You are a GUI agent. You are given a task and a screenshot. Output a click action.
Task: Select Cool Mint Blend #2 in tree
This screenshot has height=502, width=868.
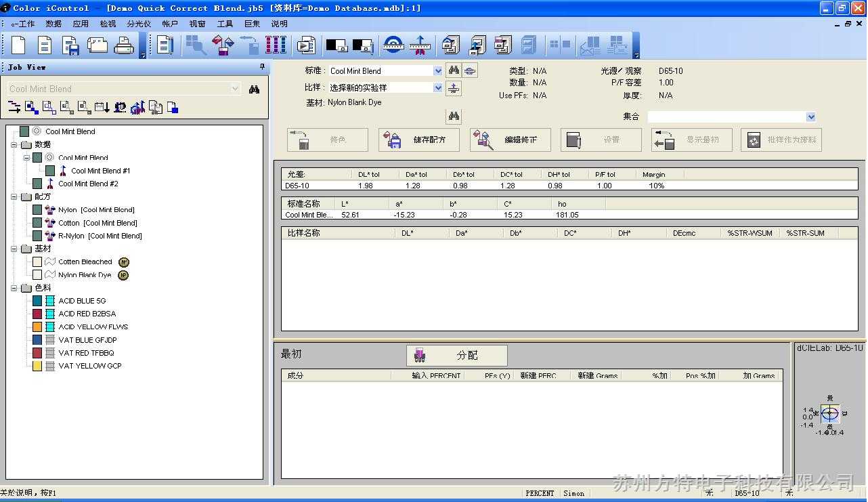88,184
